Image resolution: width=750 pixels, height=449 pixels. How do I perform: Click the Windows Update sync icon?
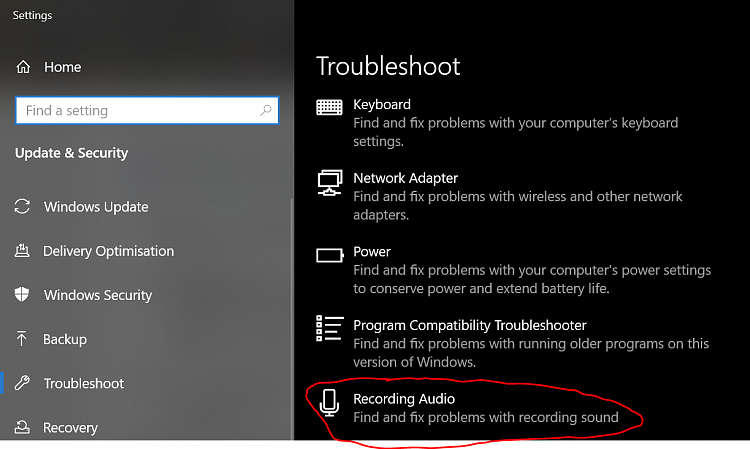coord(22,207)
